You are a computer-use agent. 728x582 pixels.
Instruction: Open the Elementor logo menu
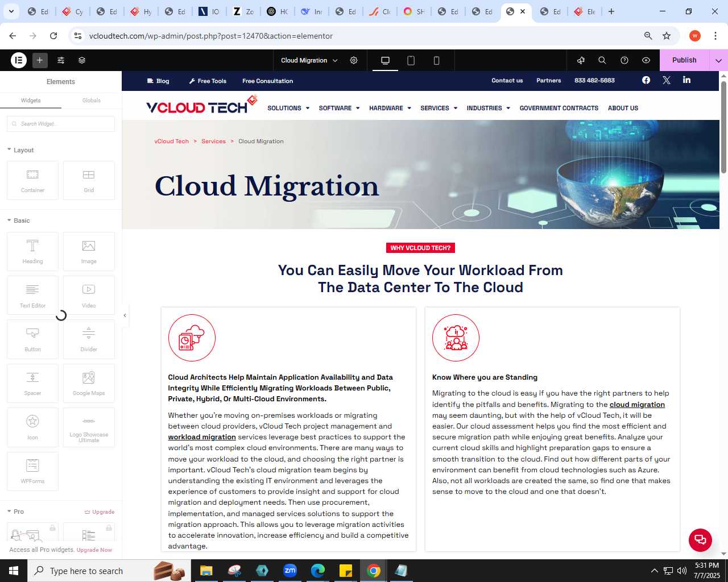19,60
